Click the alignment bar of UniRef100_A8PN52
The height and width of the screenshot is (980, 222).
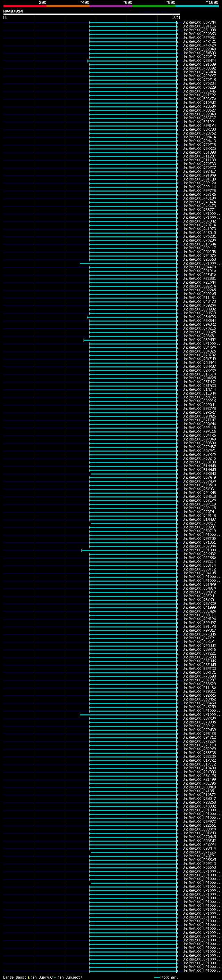pyautogui.click(x=131, y=340)
